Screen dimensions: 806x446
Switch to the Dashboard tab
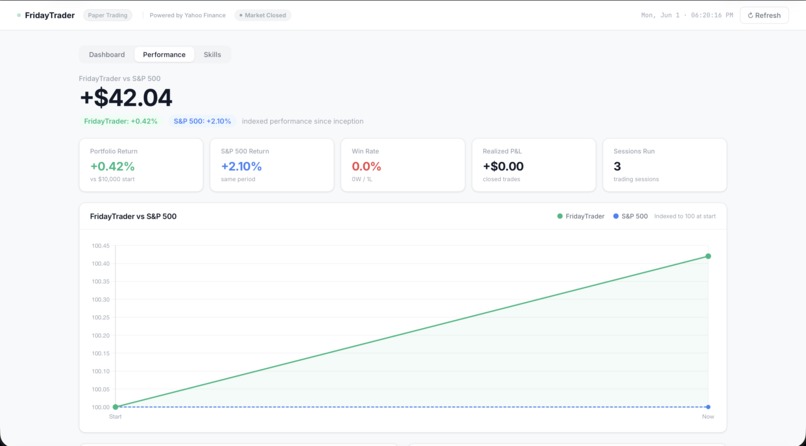click(107, 54)
